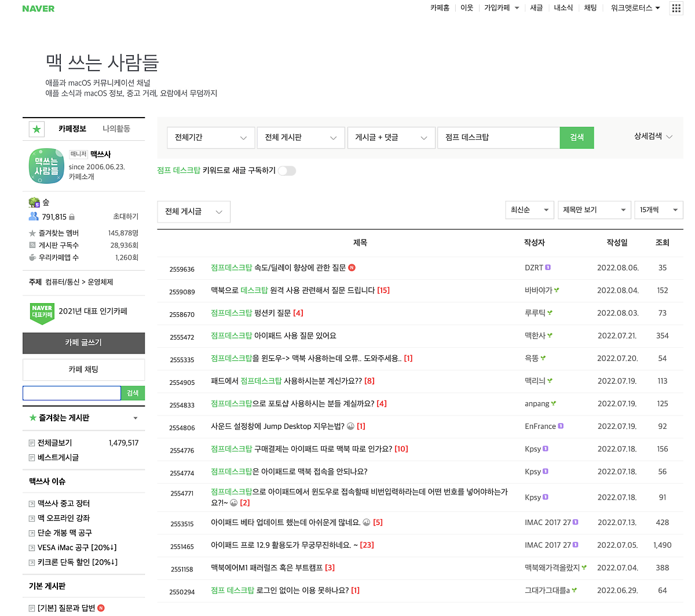Focus the empty sidebar search input
The image size is (695, 616).
pos(72,393)
